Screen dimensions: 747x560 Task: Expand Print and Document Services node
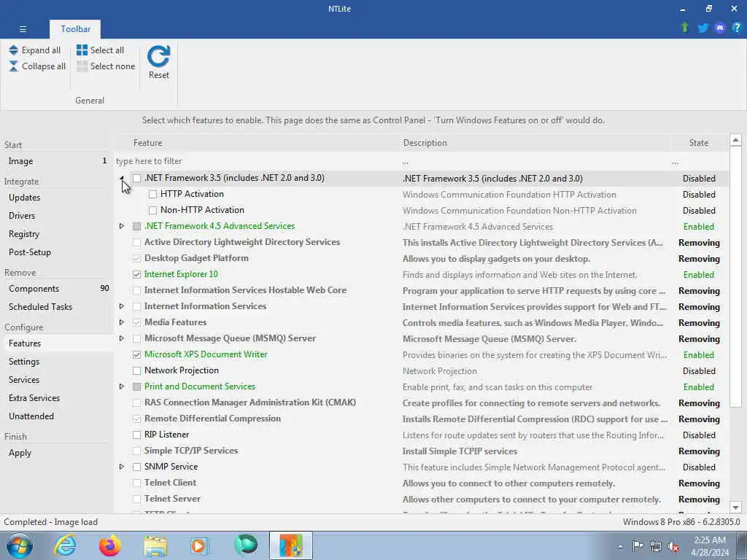[122, 386]
